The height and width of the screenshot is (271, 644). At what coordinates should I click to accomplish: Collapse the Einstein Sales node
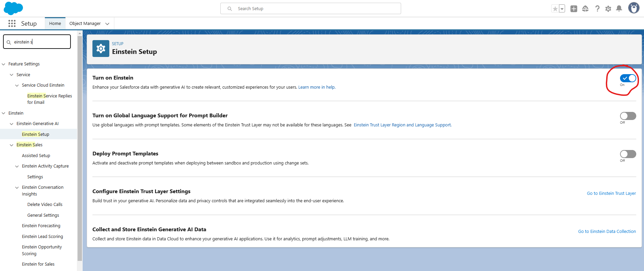pos(11,145)
